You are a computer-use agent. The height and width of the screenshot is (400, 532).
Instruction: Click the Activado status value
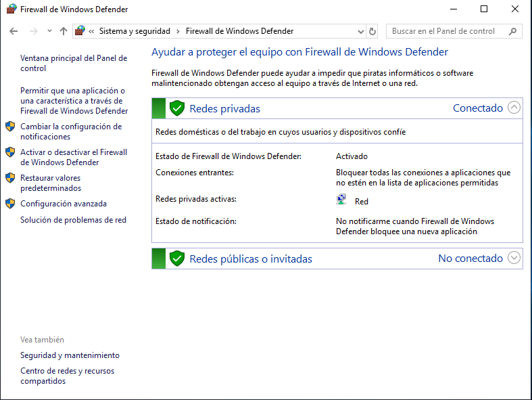352,156
